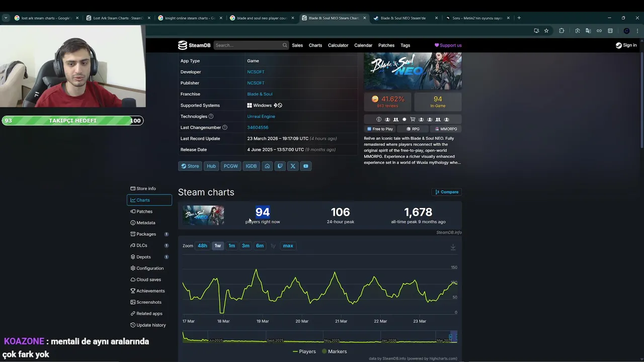Open the Achievements sidebar tab
Image resolution: width=644 pixels, height=362 pixels.
(149, 291)
